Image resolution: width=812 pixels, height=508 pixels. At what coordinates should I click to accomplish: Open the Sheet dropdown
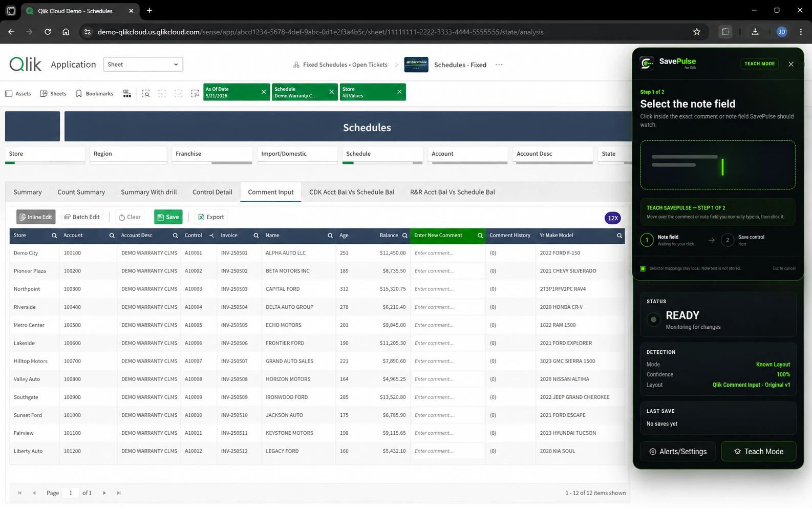(143, 65)
